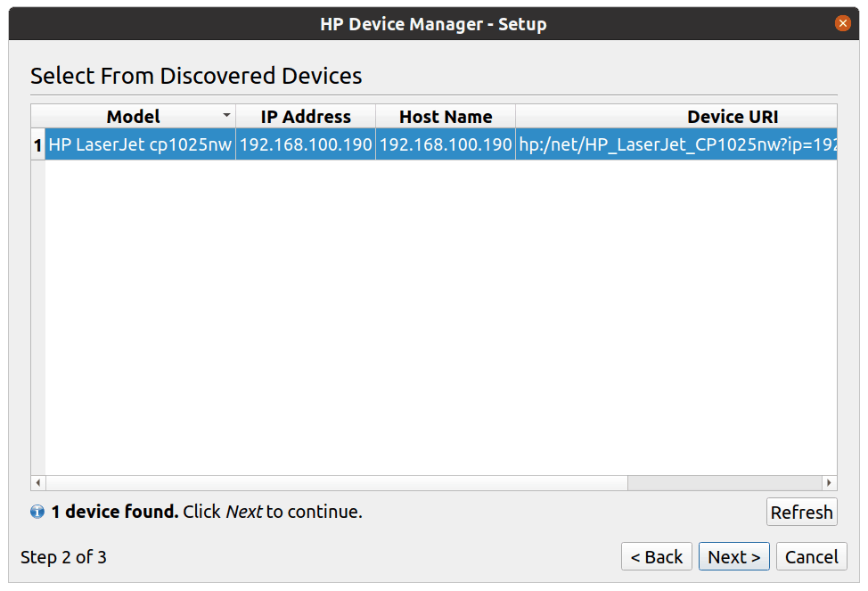Click the hp:/net/HP_LaserJet_CP1025nw device URI cell
The width and height of the screenshot is (868, 591).
point(676,144)
